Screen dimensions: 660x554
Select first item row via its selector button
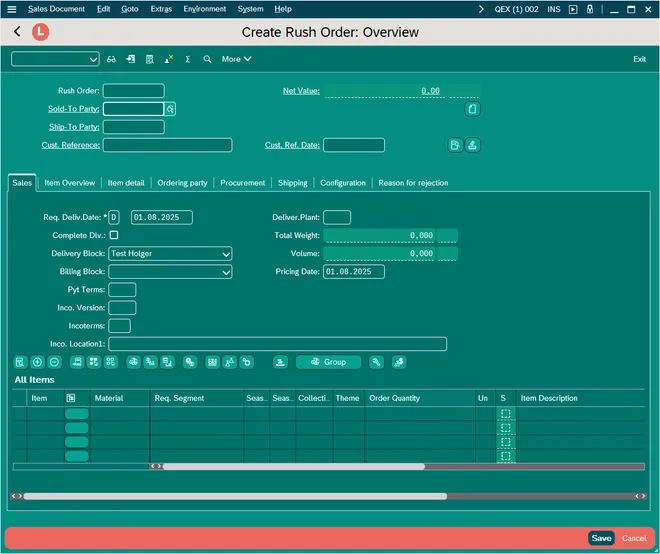point(77,413)
